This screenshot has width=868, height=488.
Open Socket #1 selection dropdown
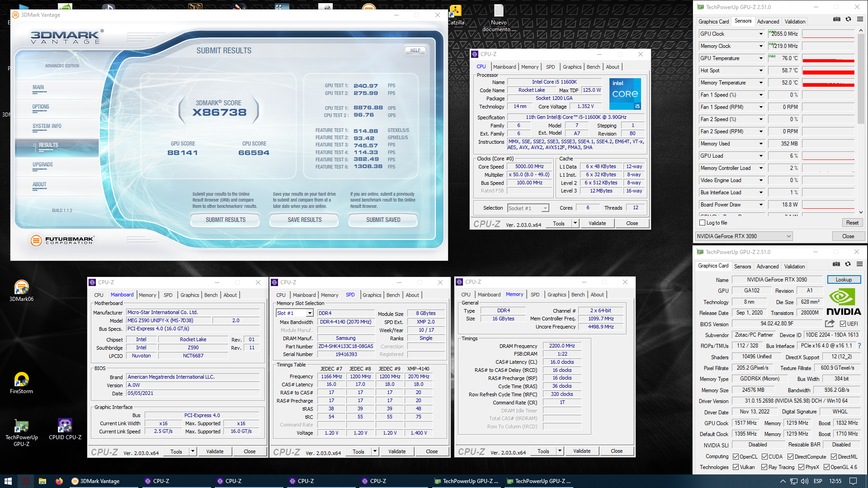pos(528,208)
